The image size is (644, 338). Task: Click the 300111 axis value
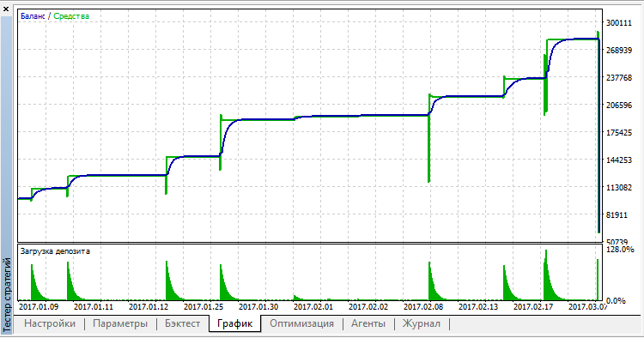[x=619, y=23]
